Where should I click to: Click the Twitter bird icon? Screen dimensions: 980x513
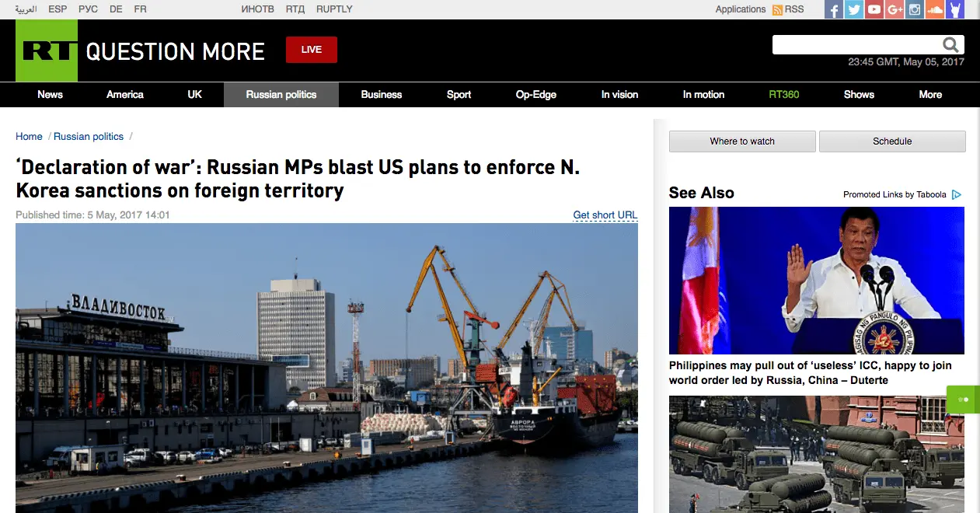[854, 9]
